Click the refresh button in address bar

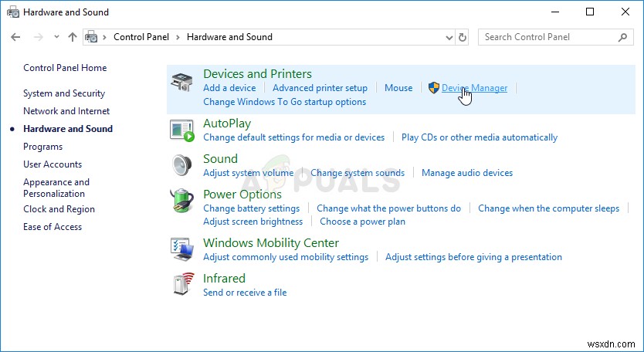coord(463,37)
